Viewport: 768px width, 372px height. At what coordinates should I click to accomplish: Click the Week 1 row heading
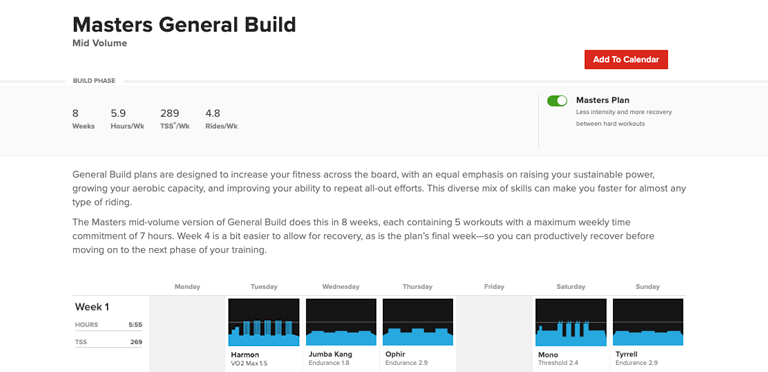tap(92, 307)
